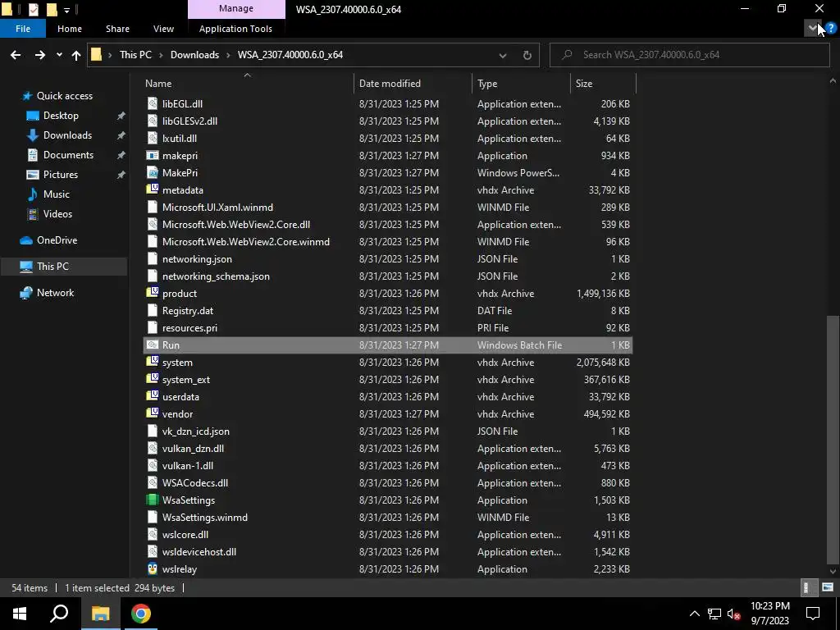Open the Windows Start menu
Viewport: 840px width, 630px height.
coord(20,614)
